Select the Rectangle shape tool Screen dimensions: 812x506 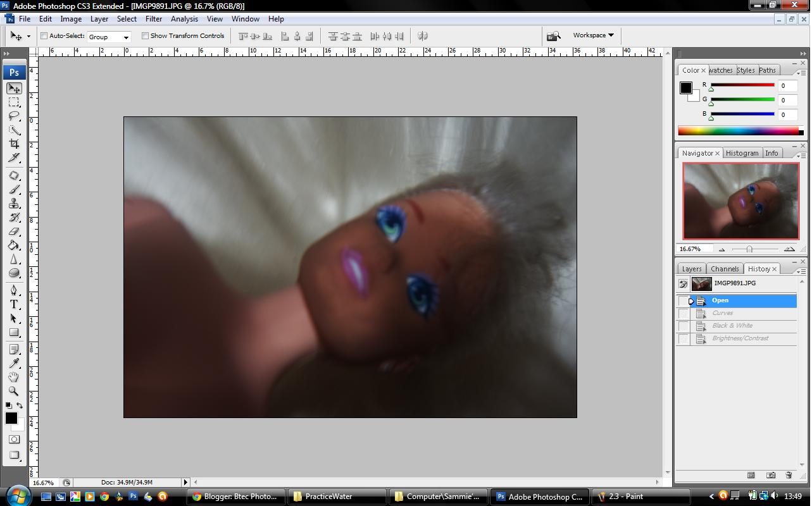click(x=14, y=332)
